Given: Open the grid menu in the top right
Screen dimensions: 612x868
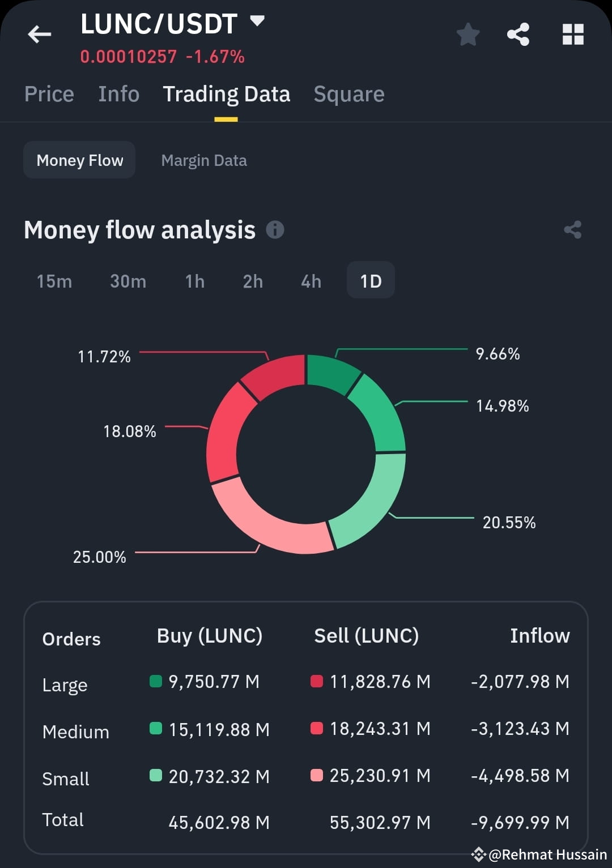Looking at the screenshot, I should [572, 34].
